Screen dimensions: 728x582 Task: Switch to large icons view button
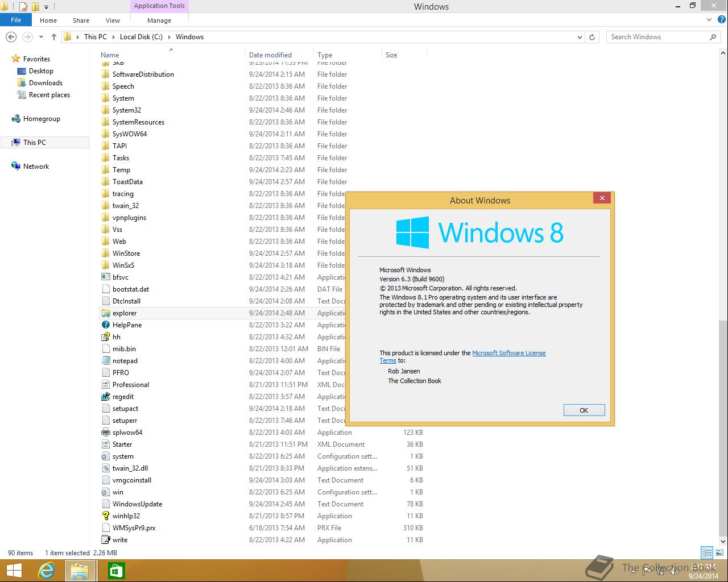[x=719, y=552]
